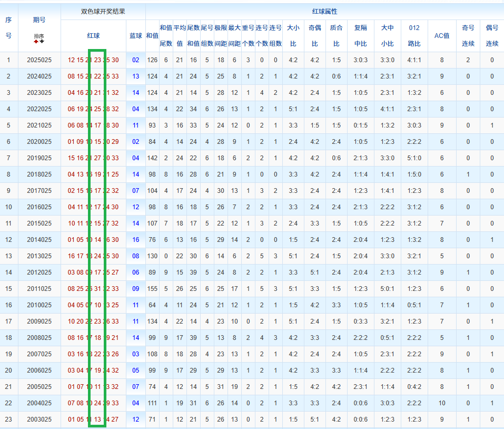Click the 和值尾数 column header
The width and height of the screenshot is (504, 429).
coord(166,36)
